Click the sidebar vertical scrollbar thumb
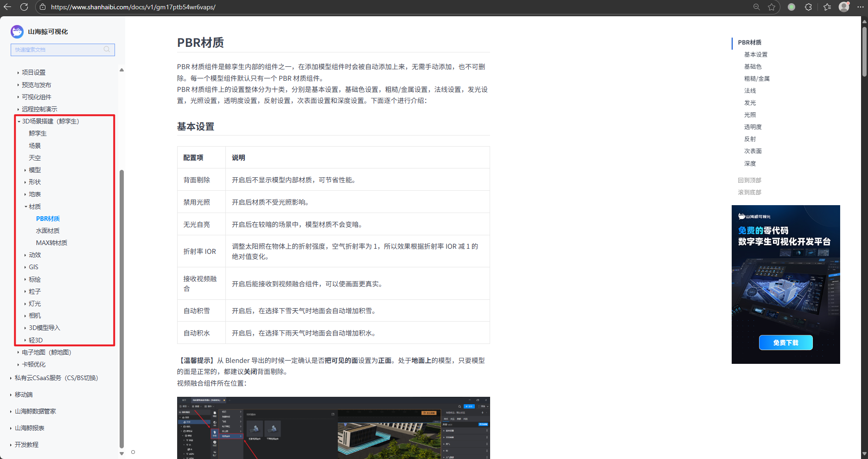Viewport: 868px width, 459px height. pyautogui.click(x=122, y=309)
